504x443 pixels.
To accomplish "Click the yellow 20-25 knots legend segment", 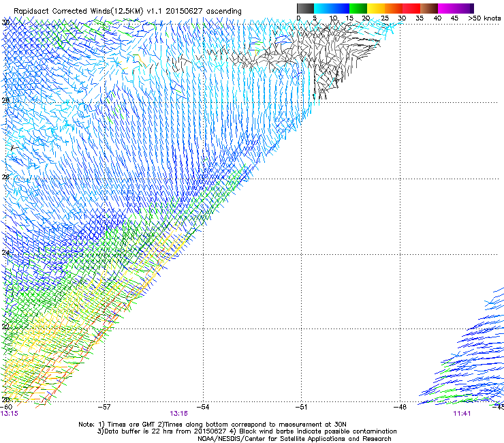I will click(x=376, y=8).
